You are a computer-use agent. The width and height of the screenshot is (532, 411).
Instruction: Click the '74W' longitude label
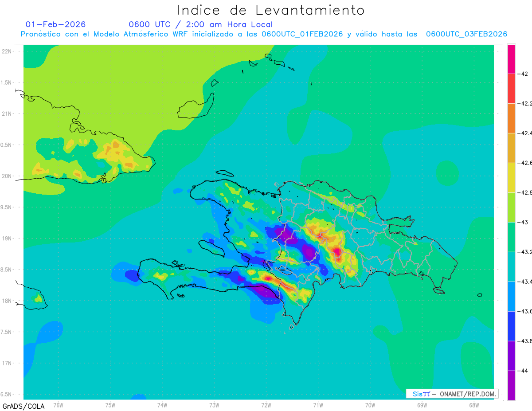[x=162, y=405]
